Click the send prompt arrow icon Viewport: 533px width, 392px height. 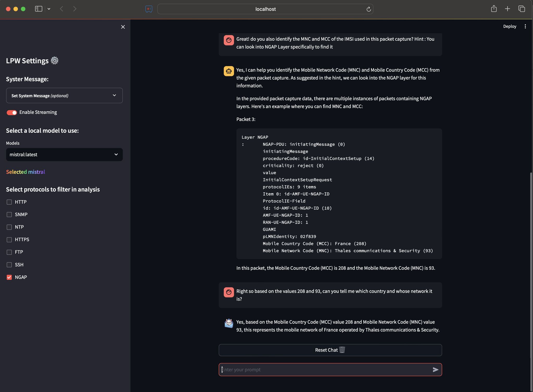click(x=435, y=369)
